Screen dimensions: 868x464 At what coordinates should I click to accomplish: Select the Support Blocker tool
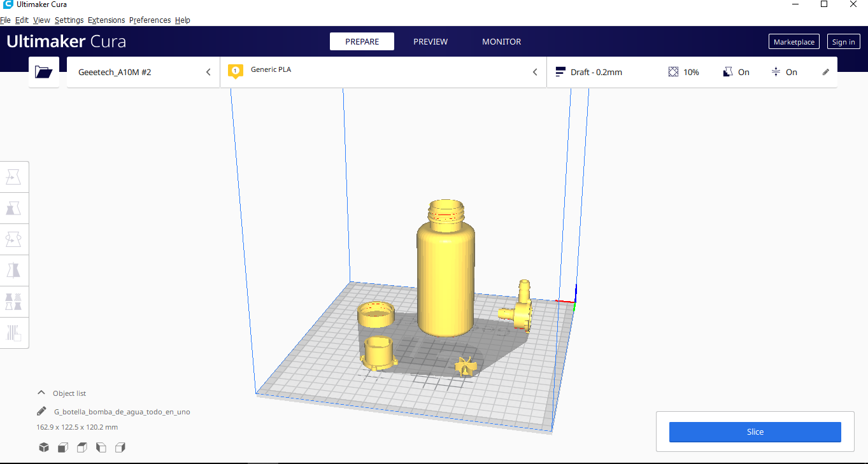[14, 332]
